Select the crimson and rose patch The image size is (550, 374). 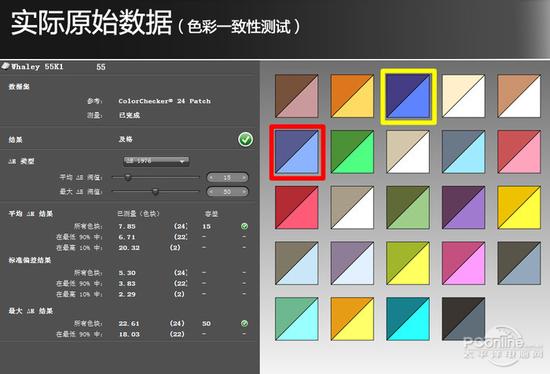(x=297, y=207)
